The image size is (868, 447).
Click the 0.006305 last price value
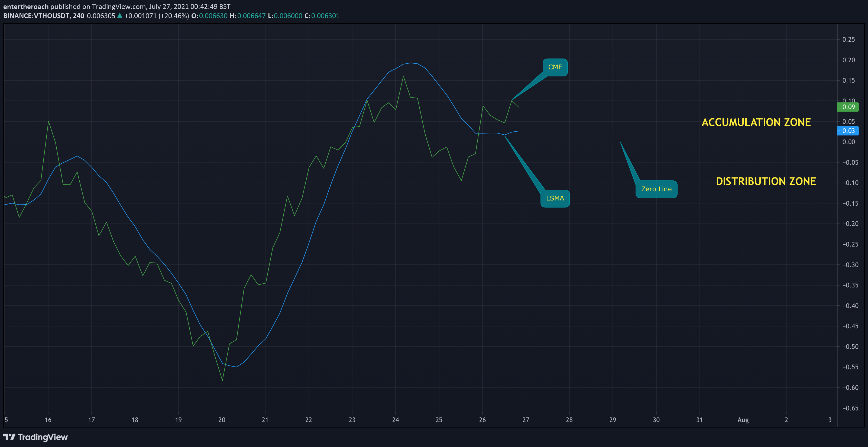[101, 16]
